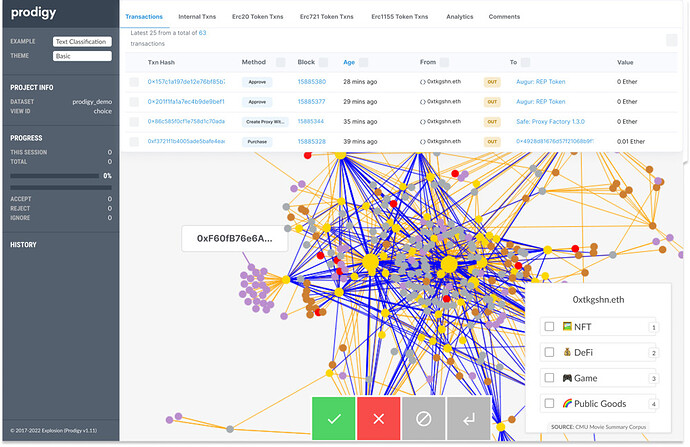Open the Comments tab

pyautogui.click(x=504, y=17)
